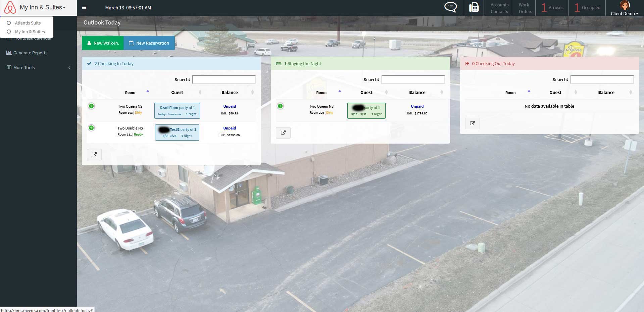Click the grid icon beside More Tools
Screen dimensions: 644x312
[9, 67]
